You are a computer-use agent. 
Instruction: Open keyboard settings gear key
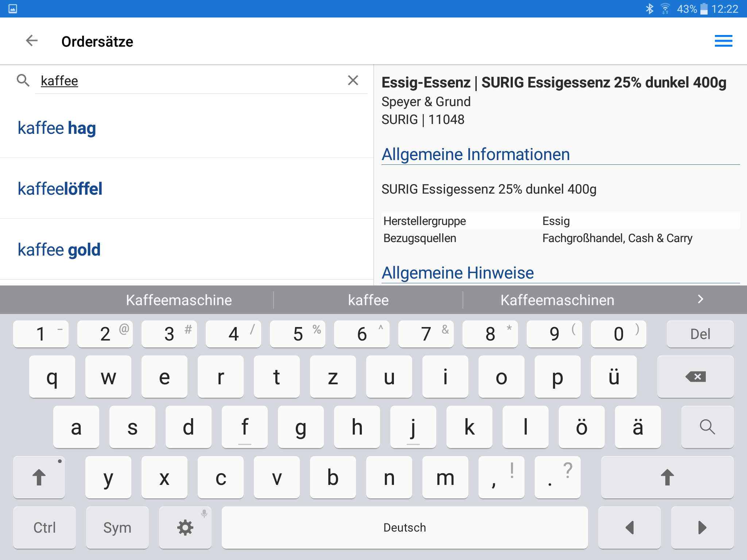click(x=185, y=527)
